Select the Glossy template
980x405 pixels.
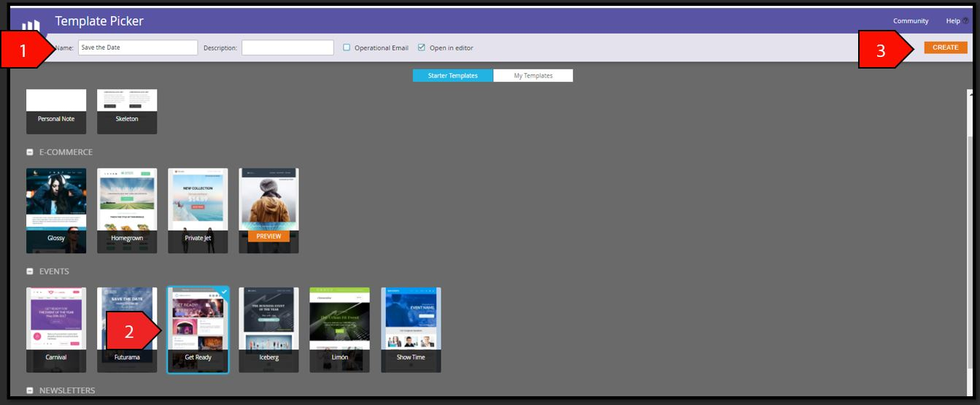pyautogui.click(x=56, y=211)
